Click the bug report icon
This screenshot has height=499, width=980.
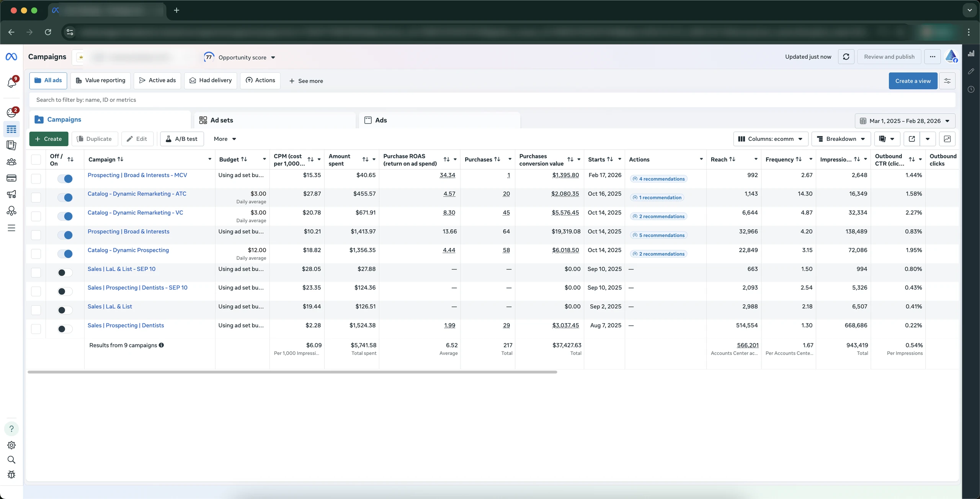[11, 475]
